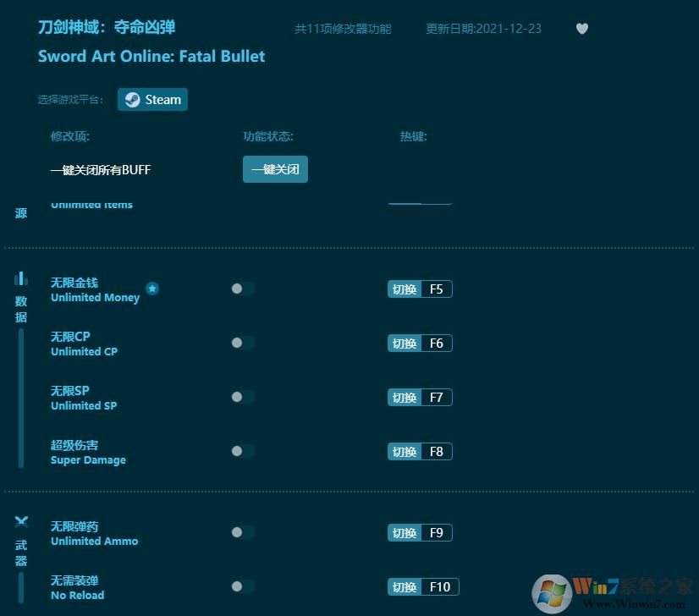Select the 源 sidebar category label
The image size is (699, 616).
(21, 213)
